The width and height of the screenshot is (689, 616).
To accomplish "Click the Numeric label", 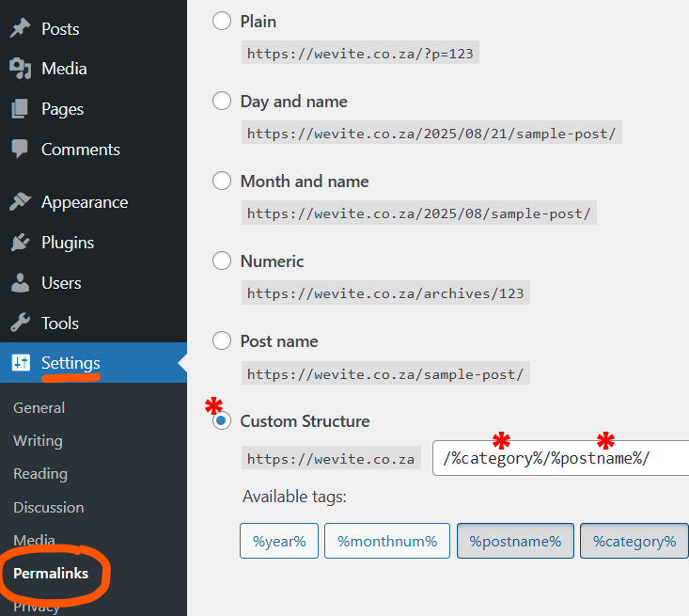I will point(272,261).
